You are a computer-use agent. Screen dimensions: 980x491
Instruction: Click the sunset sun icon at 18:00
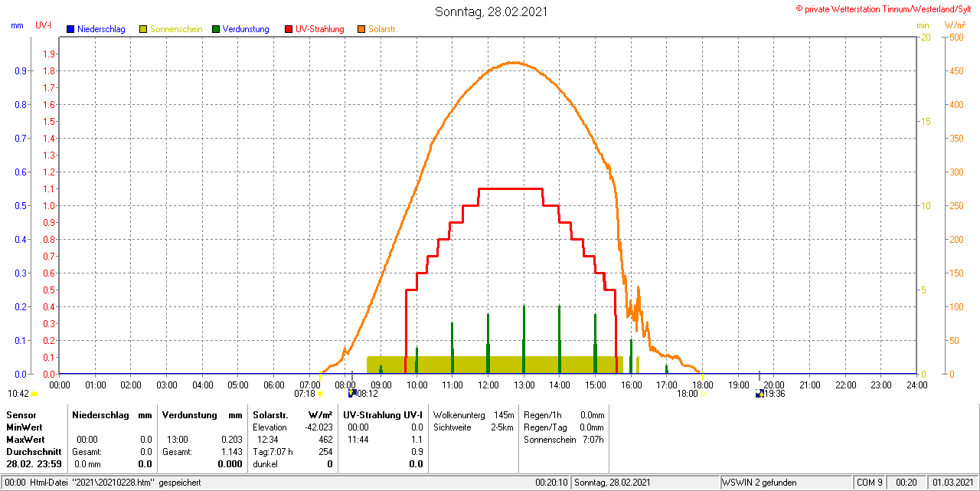coord(703,394)
